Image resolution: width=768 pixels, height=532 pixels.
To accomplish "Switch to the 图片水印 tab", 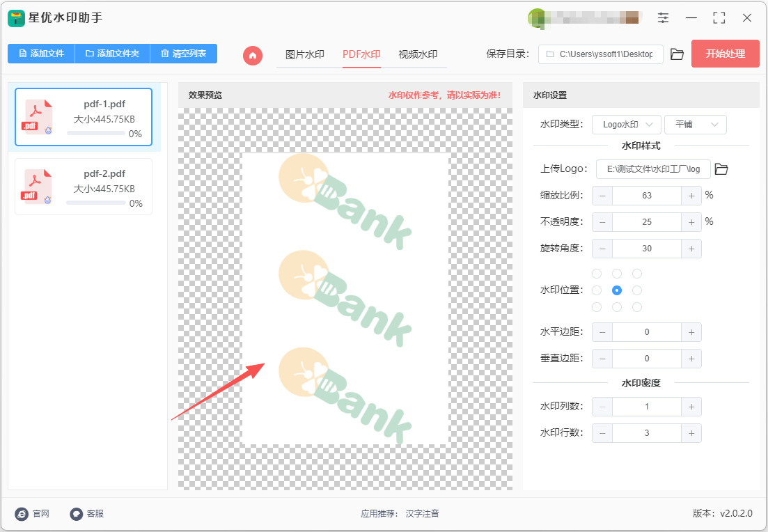I will click(x=305, y=54).
